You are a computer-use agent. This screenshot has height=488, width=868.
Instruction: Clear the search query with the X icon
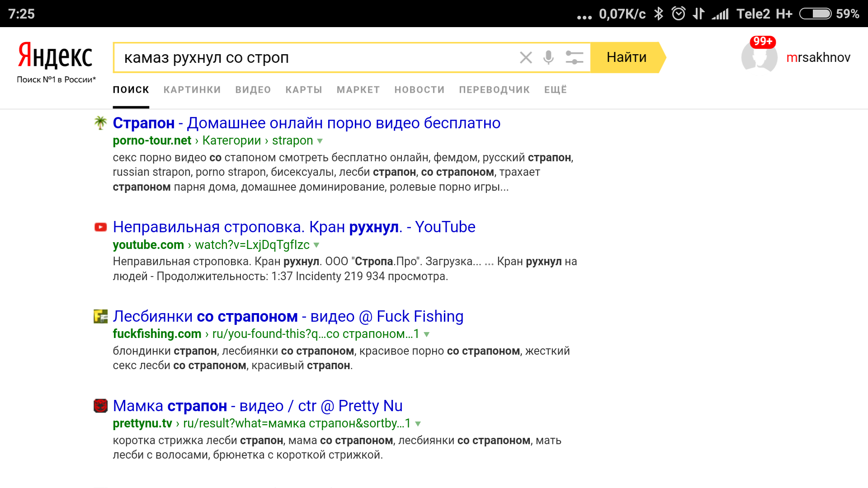526,57
